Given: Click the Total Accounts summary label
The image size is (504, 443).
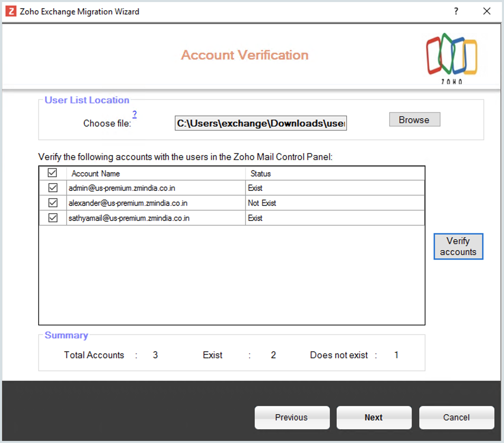Looking at the screenshot, I should [x=94, y=355].
